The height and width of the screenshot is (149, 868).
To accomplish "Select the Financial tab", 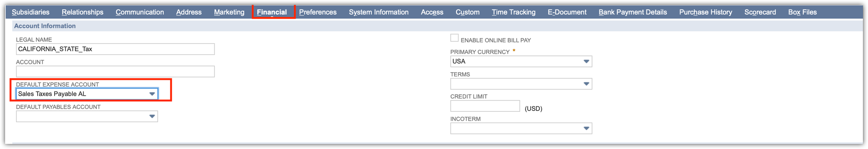I will pos(272,12).
